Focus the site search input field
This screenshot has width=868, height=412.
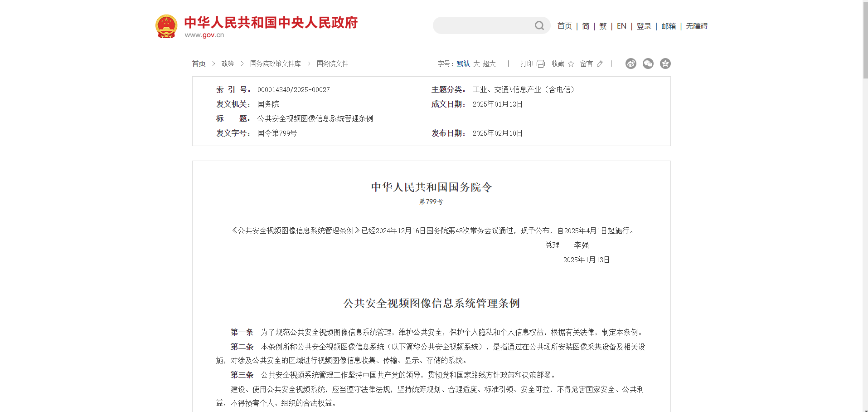point(484,25)
